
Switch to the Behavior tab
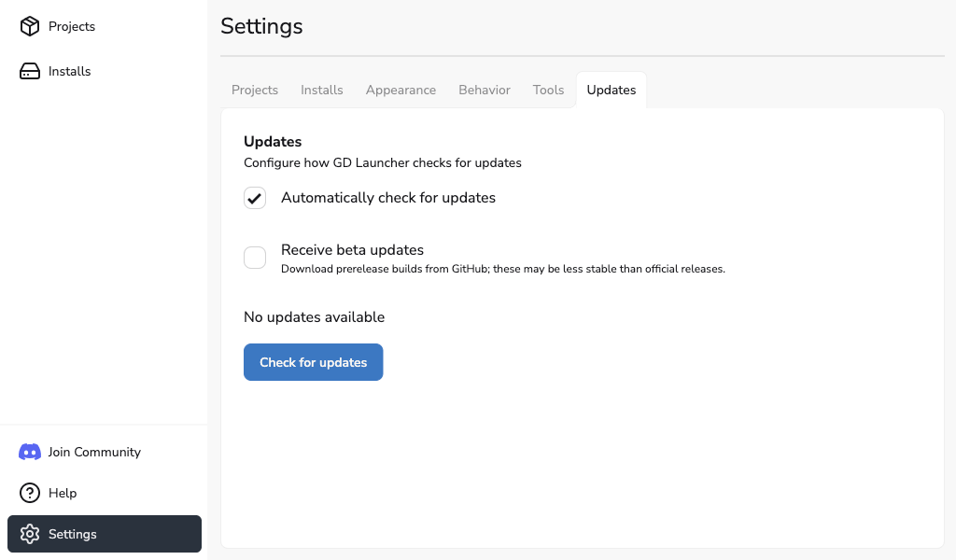click(484, 90)
